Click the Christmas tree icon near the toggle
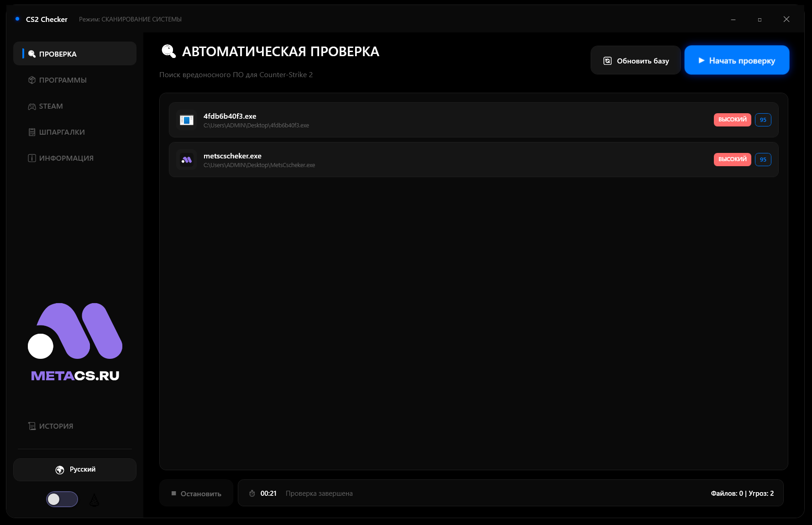This screenshot has height=525, width=812. point(94,500)
